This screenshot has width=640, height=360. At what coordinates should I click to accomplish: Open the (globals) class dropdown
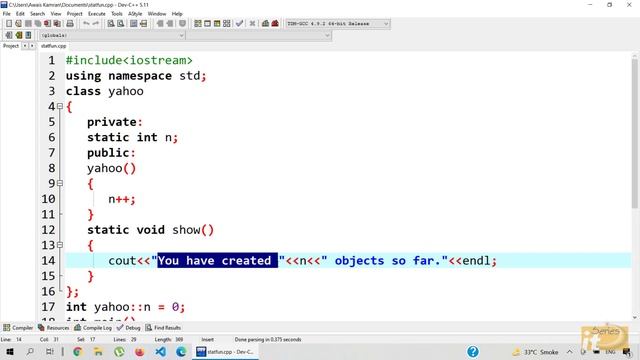tap(112, 36)
